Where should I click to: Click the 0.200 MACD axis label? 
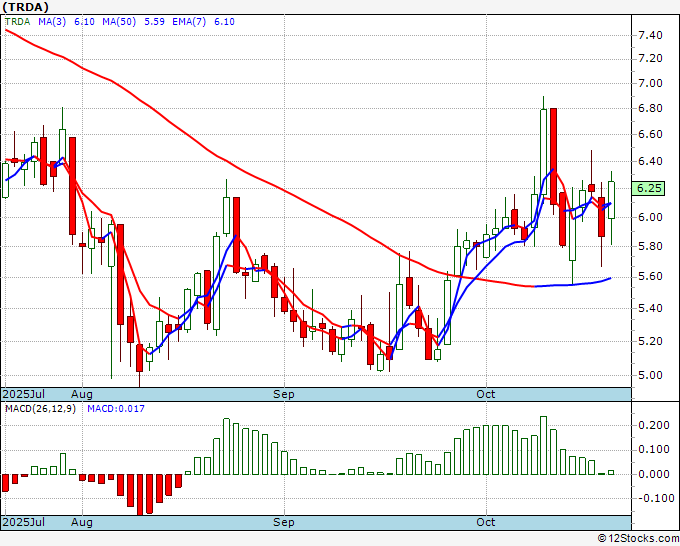coord(654,425)
